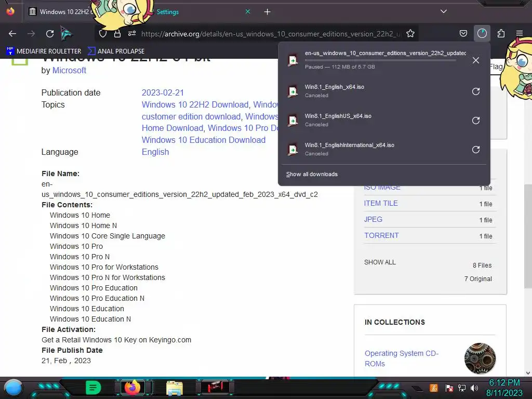Retry Win8.1_EnglishUS_x64.iso download
Image resolution: width=532 pixels, height=399 pixels.
(x=476, y=121)
